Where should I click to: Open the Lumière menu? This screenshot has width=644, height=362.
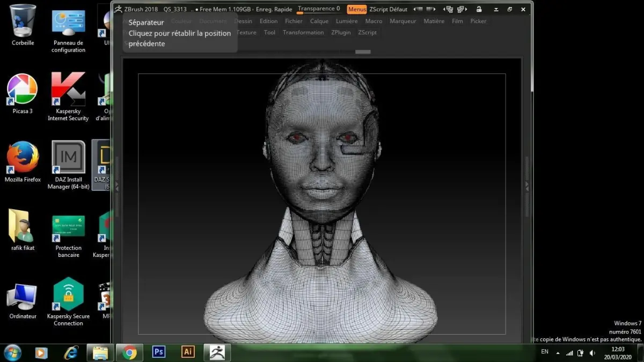(347, 21)
